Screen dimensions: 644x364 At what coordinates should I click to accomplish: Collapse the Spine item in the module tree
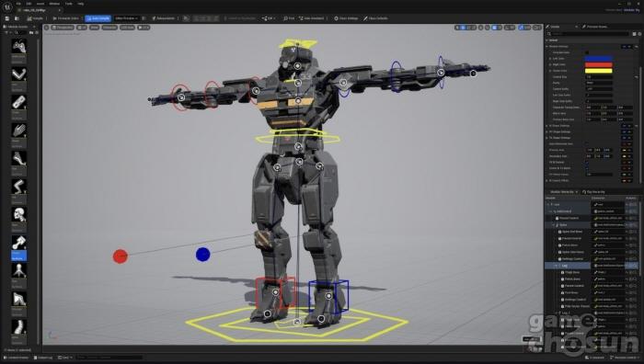[x=553, y=225]
